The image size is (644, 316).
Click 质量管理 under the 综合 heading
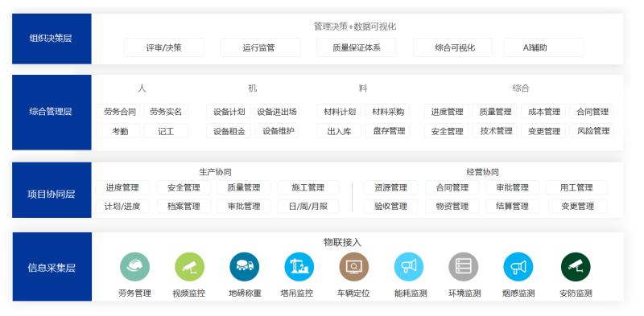point(495,111)
